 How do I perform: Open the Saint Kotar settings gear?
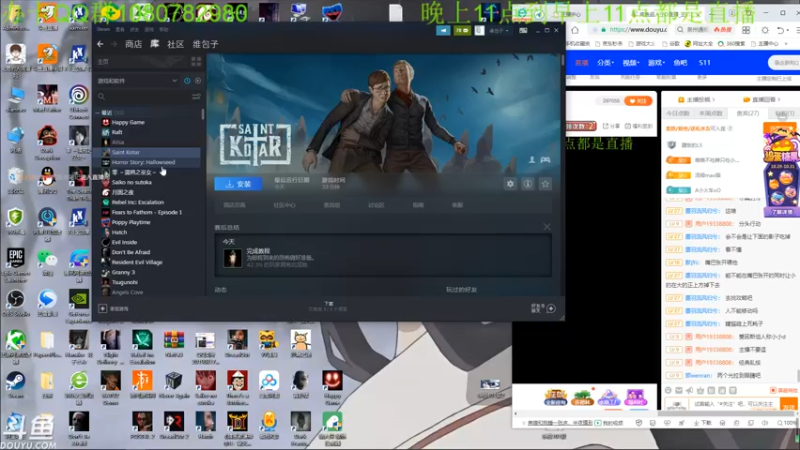coord(510,184)
